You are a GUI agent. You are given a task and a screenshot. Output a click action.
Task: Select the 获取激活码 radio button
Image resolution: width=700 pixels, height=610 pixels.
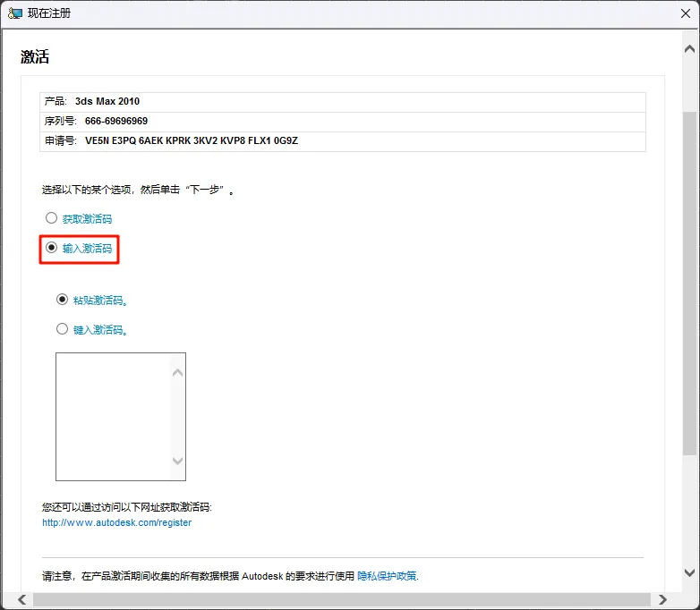click(51, 218)
